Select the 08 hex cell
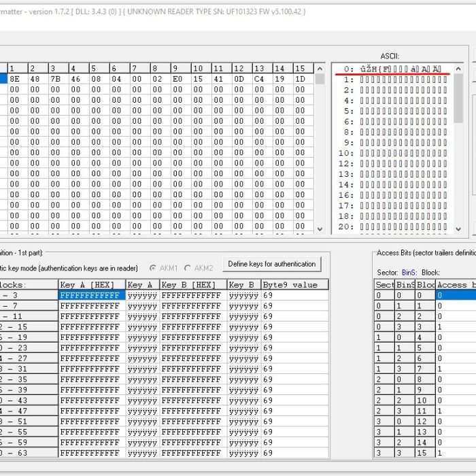The height and width of the screenshot is (476, 476). [99, 79]
